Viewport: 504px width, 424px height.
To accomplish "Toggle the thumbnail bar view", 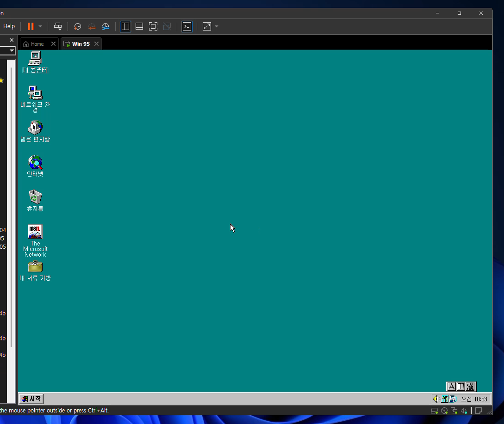I will [x=139, y=26].
